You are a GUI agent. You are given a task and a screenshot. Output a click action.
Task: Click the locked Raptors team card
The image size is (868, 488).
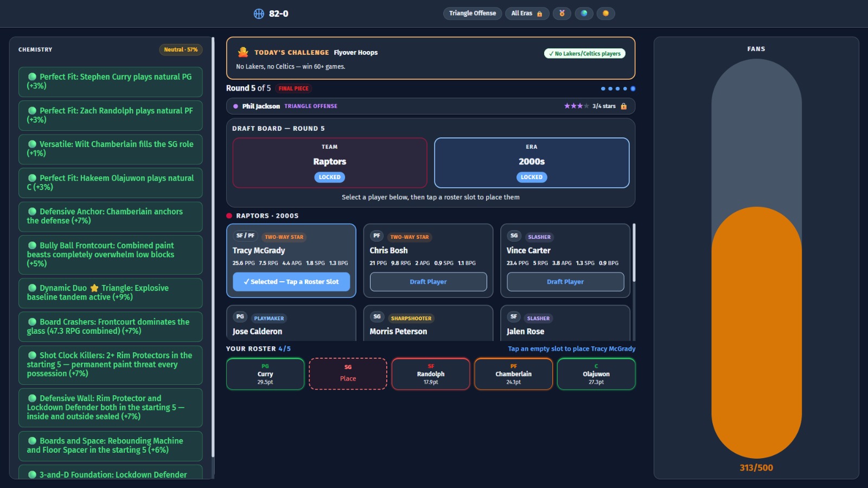(330, 163)
